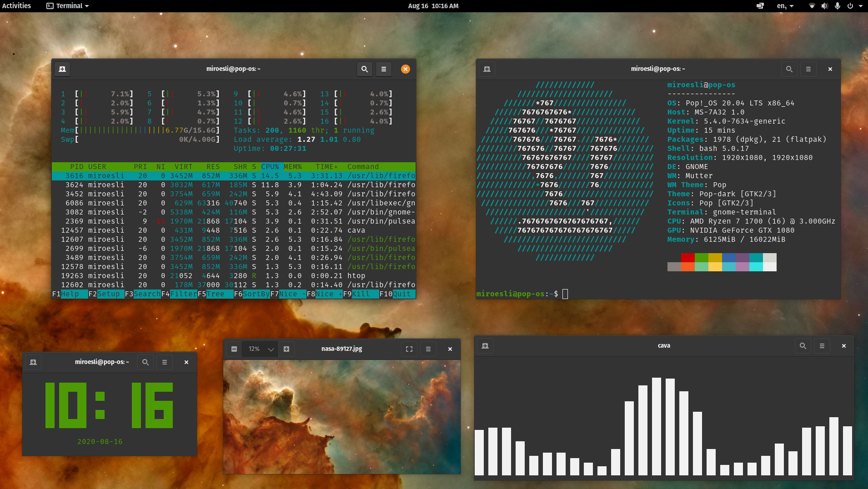868x489 pixels.
Task: Open clock and calendar Aug 16
Action: click(433, 6)
